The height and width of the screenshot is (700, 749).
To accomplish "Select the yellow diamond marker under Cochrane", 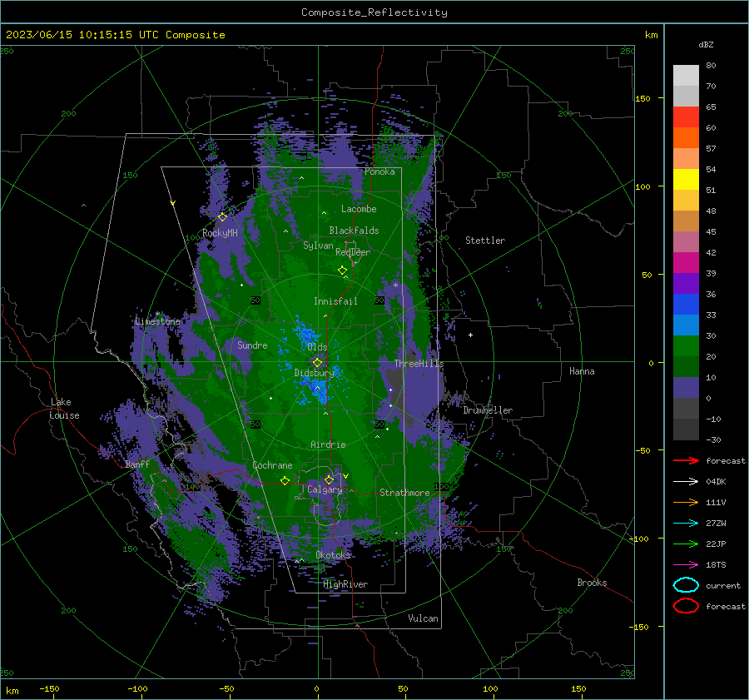I will point(285,481).
